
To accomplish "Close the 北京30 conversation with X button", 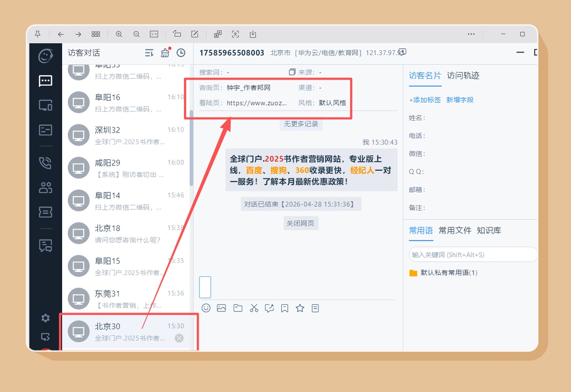I will pyautogui.click(x=179, y=338).
